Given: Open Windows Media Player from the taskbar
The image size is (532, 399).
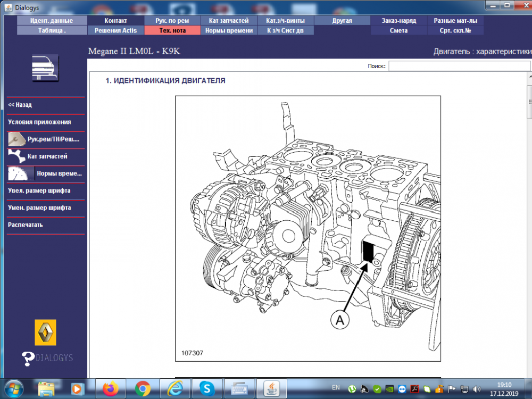Looking at the screenshot, I should pyautogui.click(x=77, y=389).
